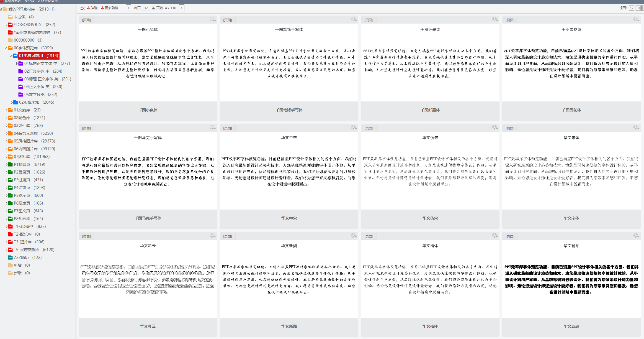Select the 02正文字体 中 folder
The width and height of the screenshot is (644, 339).
[x=43, y=71]
